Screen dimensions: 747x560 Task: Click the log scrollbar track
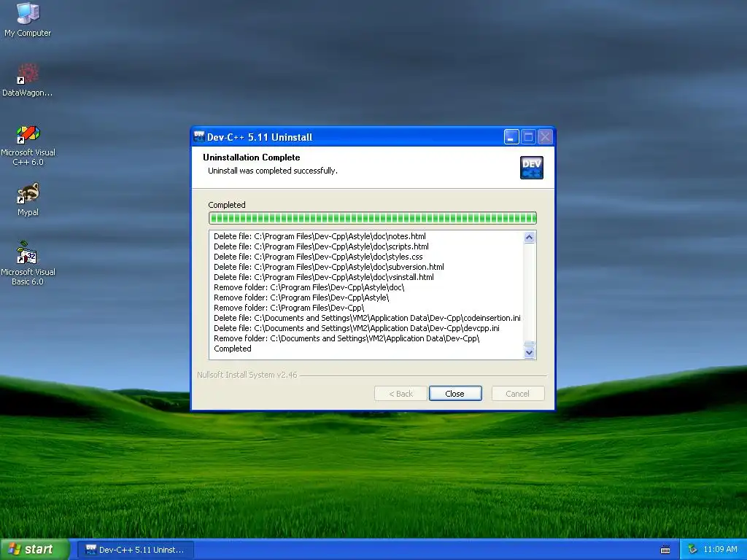coord(530,292)
